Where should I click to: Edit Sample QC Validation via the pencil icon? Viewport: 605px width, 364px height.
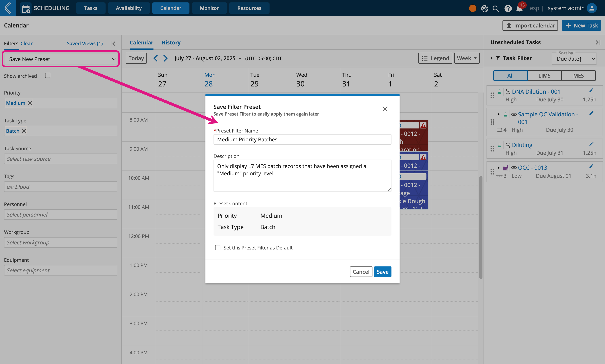tap(591, 113)
